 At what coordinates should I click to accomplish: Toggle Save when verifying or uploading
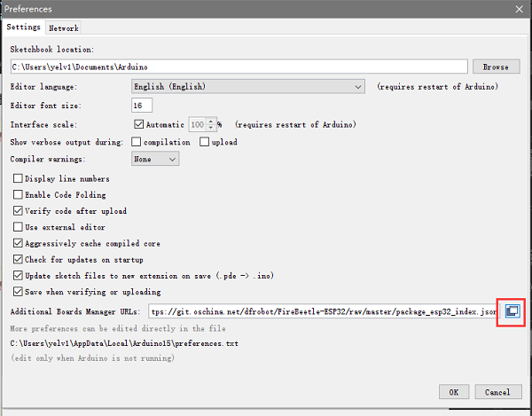[18, 292]
